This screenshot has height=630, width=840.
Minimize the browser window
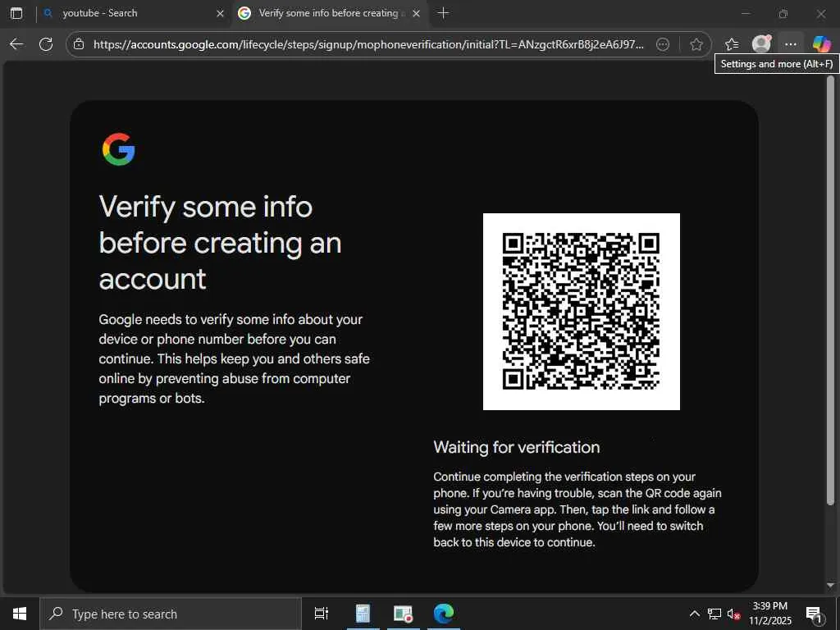pos(745,13)
